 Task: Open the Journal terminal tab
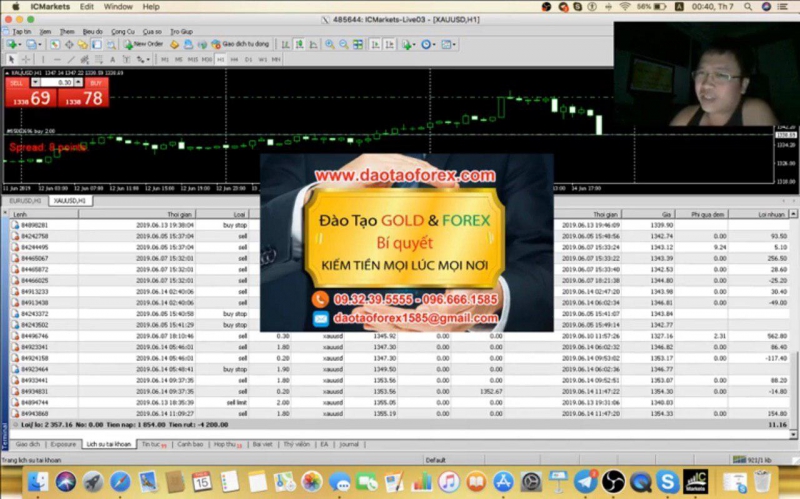pos(349,444)
